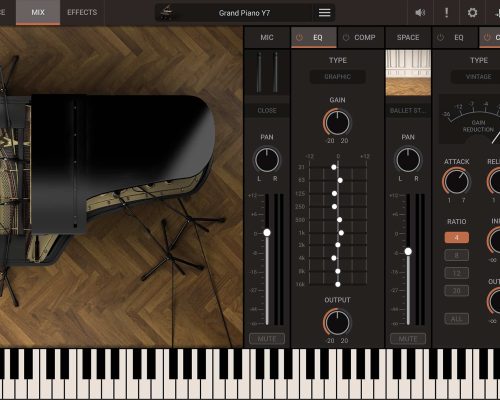Switch to the MIX tab
This screenshot has height=400, width=500.
[38, 12]
